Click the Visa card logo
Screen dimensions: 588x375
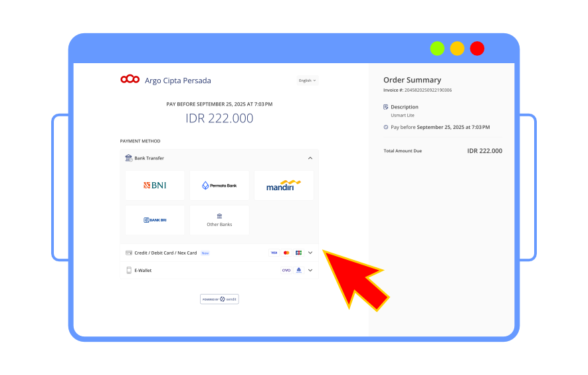(274, 253)
